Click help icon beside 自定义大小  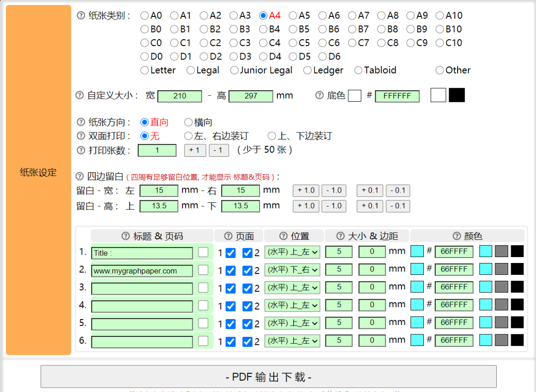tap(79, 95)
